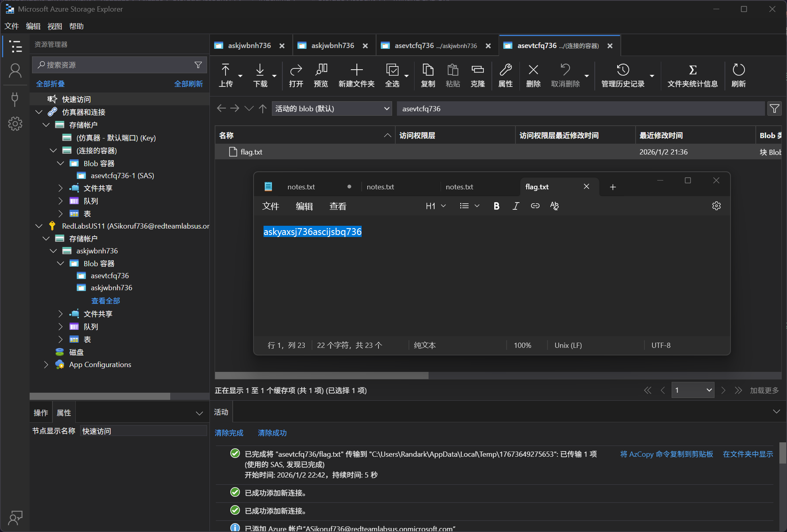Click the 全部刷新 link
The width and height of the screenshot is (787, 532).
click(188, 84)
